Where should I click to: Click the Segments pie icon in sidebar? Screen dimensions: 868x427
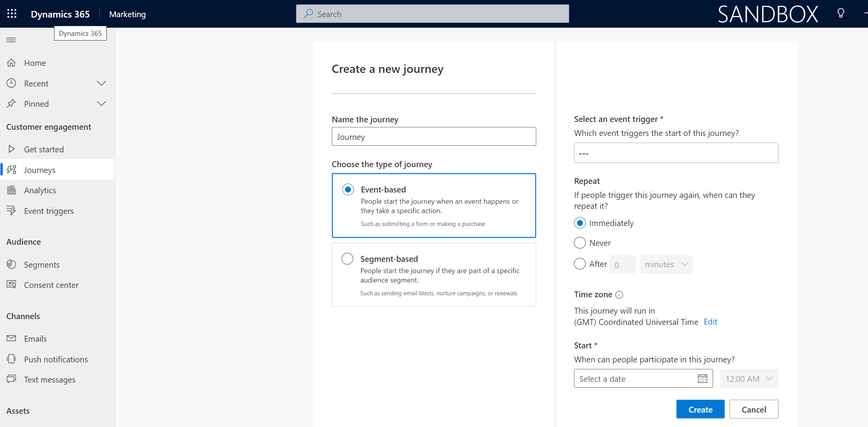tap(11, 265)
